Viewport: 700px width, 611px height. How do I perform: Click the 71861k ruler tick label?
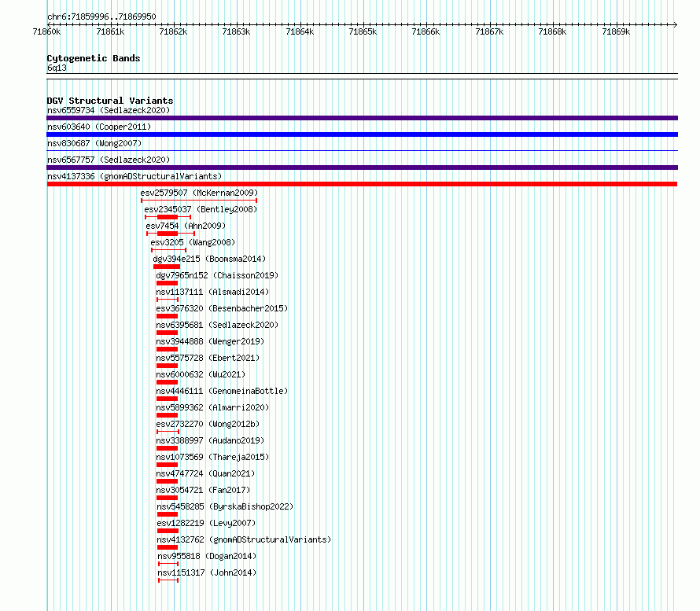(x=110, y=31)
